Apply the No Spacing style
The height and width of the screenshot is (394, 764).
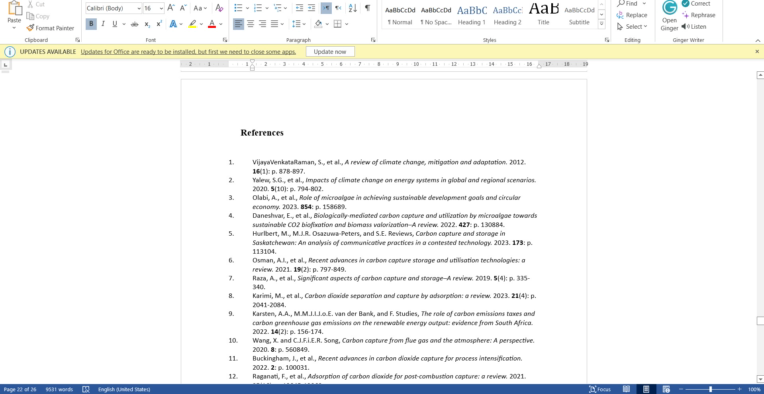click(x=436, y=16)
